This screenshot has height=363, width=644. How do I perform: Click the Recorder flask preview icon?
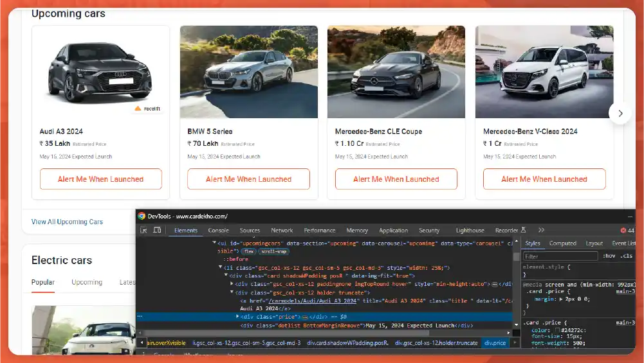pyautogui.click(x=523, y=230)
